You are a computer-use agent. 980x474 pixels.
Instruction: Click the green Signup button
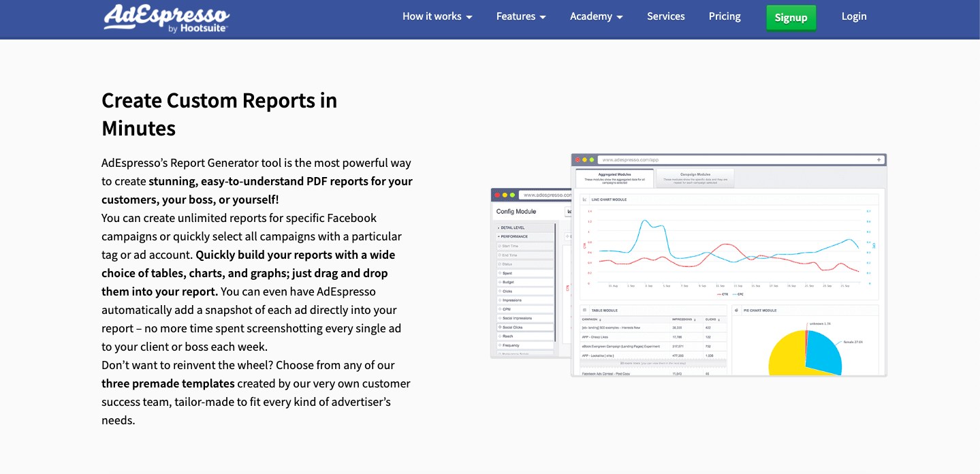[791, 18]
